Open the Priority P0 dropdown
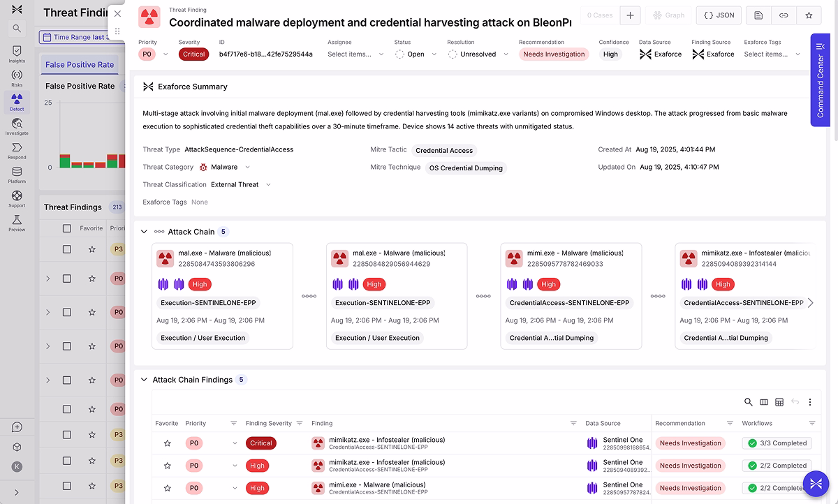Viewport: 838px width, 504px height. click(154, 54)
